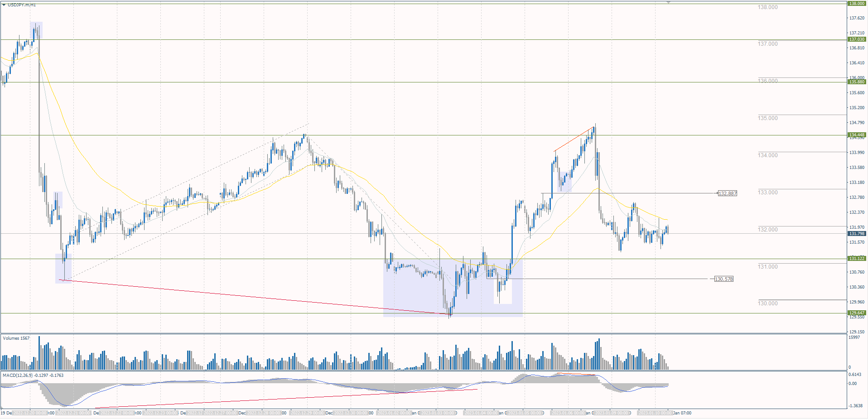Click the 2023.01.10 00:00 date separator label

tap(655, 413)
